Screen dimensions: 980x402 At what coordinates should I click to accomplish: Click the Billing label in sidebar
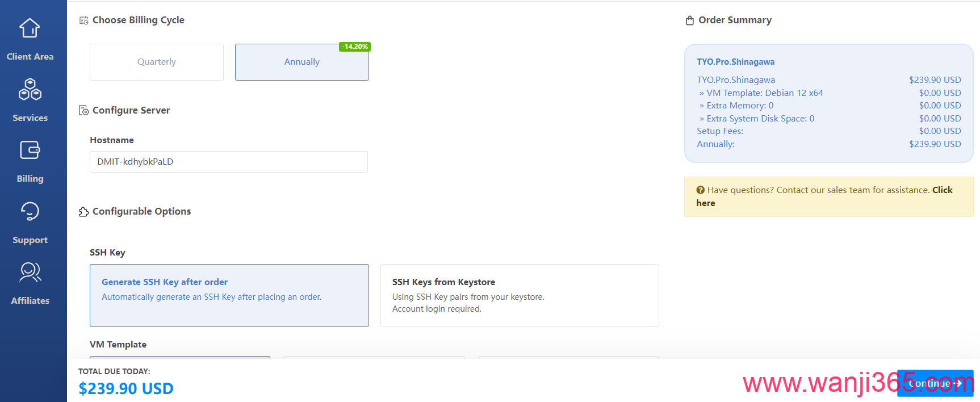click(30, 179)
